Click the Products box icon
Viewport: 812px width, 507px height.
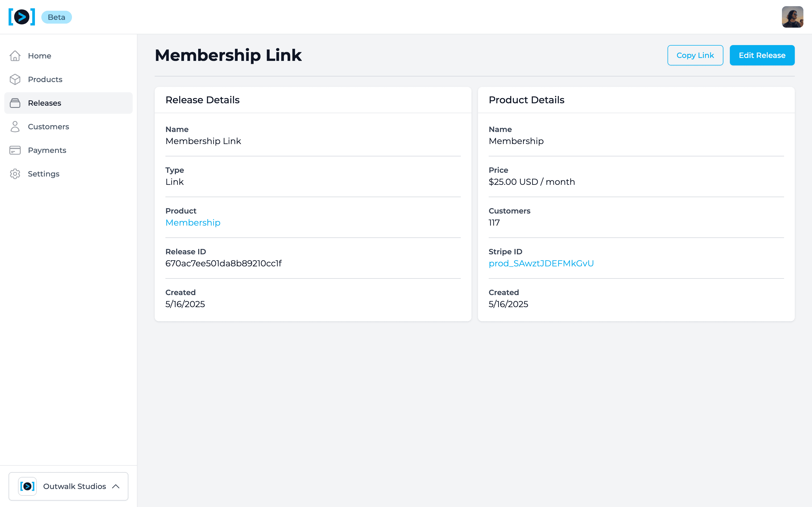click(15, 79)
